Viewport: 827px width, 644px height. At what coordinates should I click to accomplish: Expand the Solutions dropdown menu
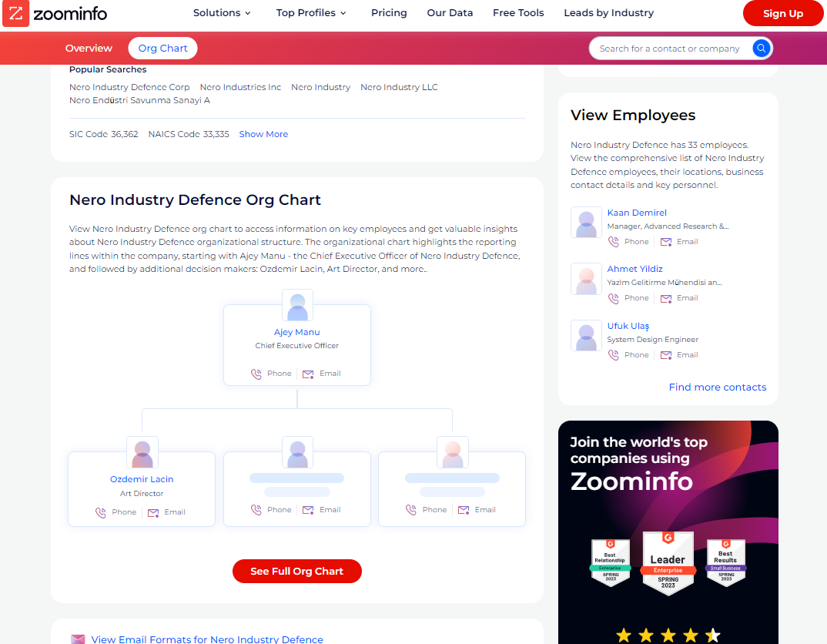tap(222, 13)
